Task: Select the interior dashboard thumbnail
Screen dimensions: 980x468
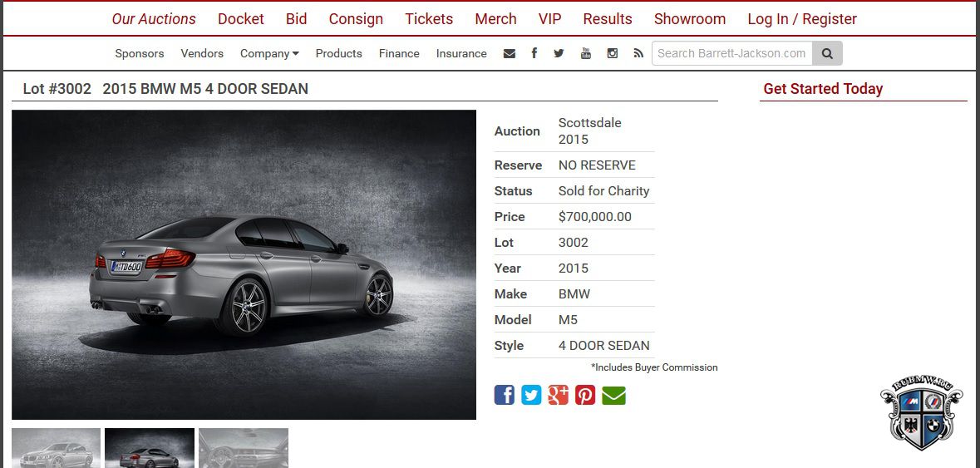Action: click(x=244, y=448)
